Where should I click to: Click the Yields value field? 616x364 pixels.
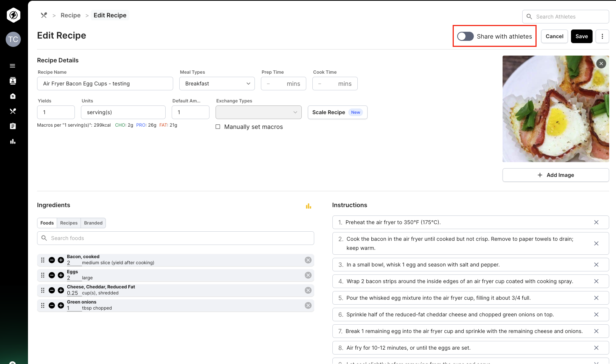point(56,112)
